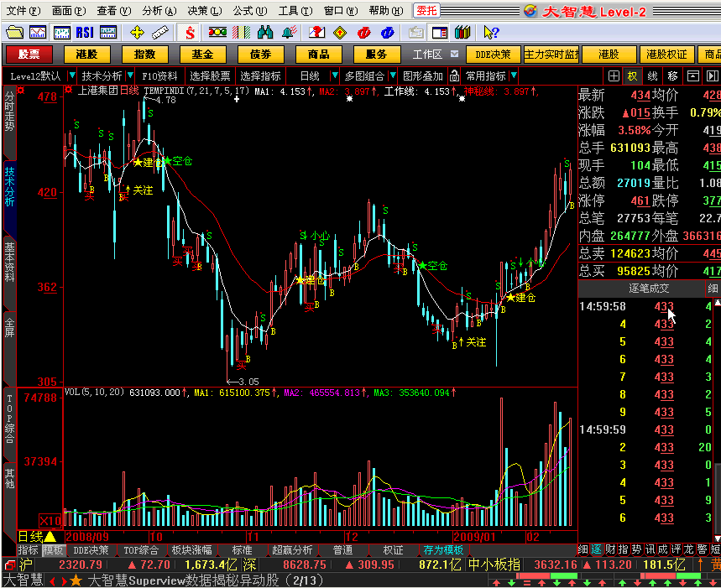This screenshot has width=721, height=588.
Task: Click the help cursor question-mark icon
Action: tap(491, 33)
